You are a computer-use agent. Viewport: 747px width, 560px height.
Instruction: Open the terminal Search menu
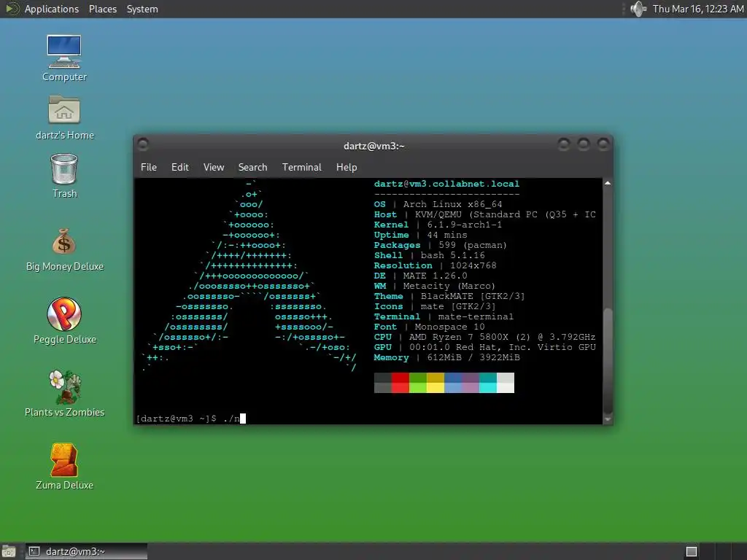click(252, 167)
